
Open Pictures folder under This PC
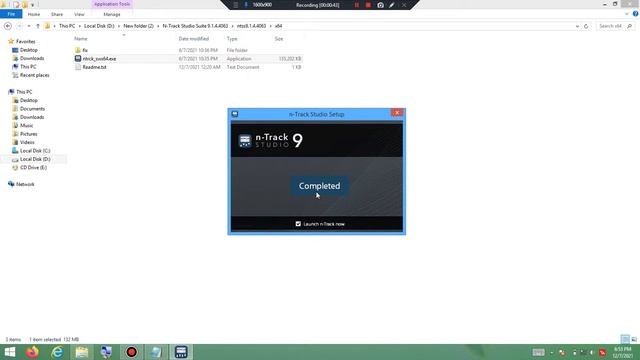29,134
